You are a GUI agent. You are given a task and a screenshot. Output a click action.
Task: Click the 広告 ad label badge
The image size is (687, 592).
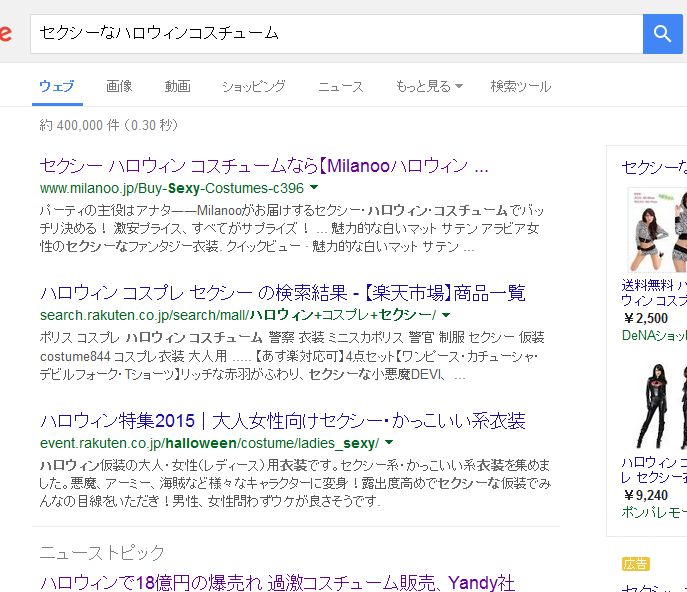click(x=635, y=564)
